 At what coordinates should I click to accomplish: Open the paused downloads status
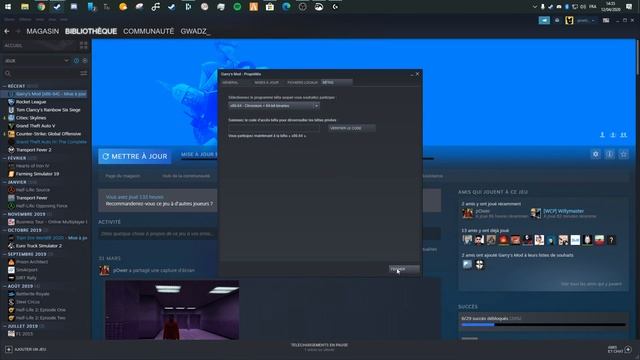[320, 347]
